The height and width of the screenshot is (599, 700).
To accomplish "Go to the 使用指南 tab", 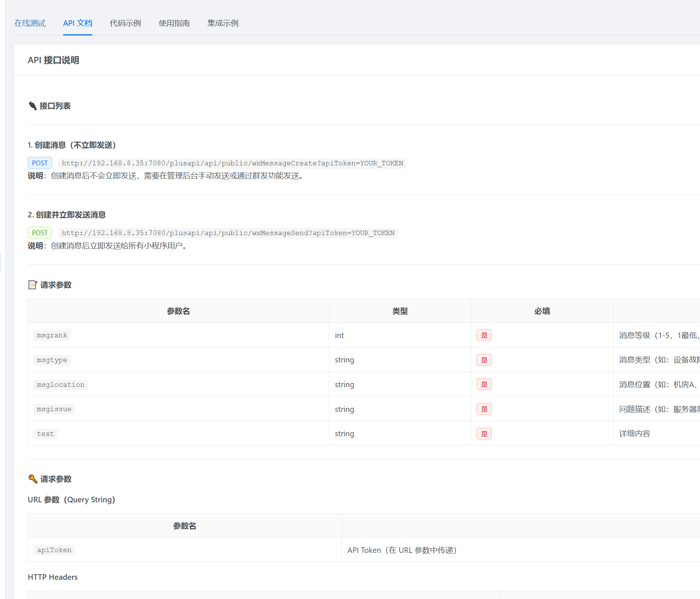I will (174, 23).
